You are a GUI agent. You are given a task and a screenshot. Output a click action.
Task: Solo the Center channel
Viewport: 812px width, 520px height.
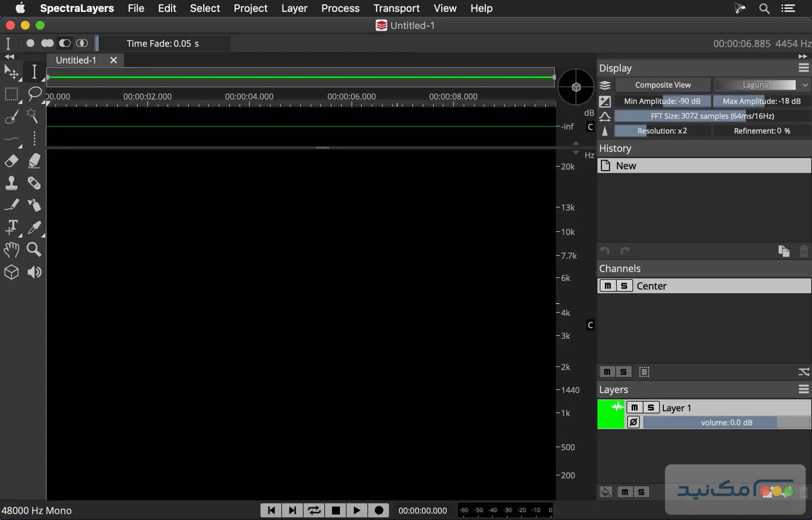click(x=624, y=286)
